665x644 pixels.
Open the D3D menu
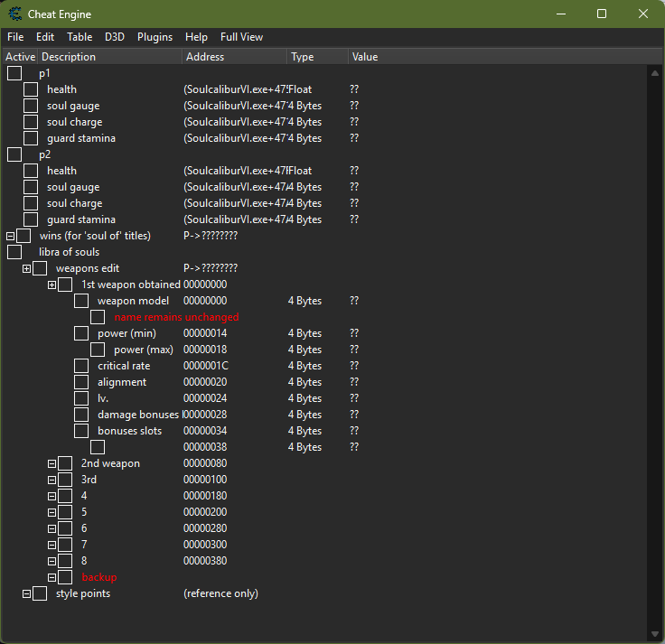pos(115,37)
